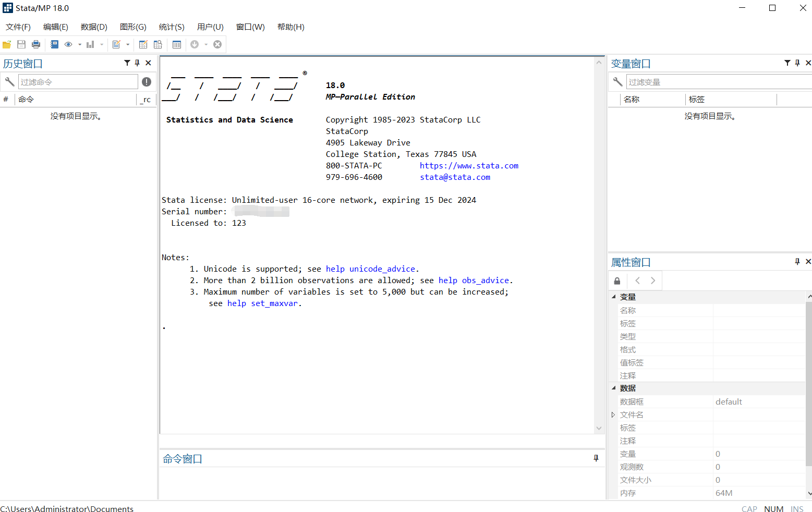The height and width of the screenshot is (512, 812).
Task: Open the 统计(S) menu
Action: pyautogui.click(x=172, y=27)
